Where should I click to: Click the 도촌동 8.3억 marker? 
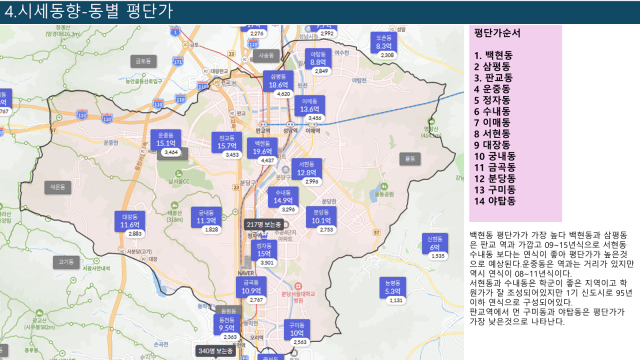coord(384,43)
